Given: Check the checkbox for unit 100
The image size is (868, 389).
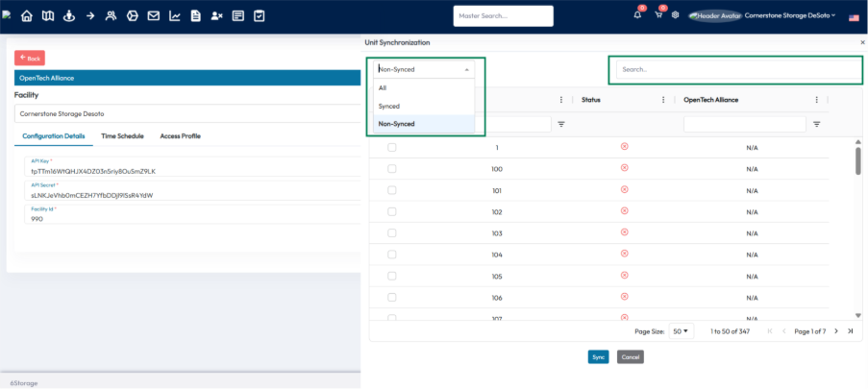Looking at the screenshot, I should pos(391,169).
